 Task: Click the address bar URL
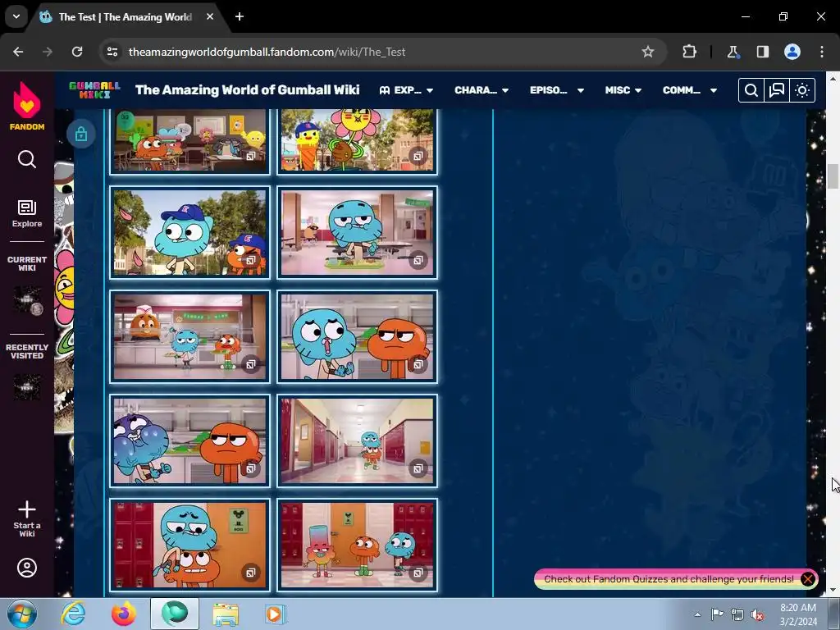point(267,52)
